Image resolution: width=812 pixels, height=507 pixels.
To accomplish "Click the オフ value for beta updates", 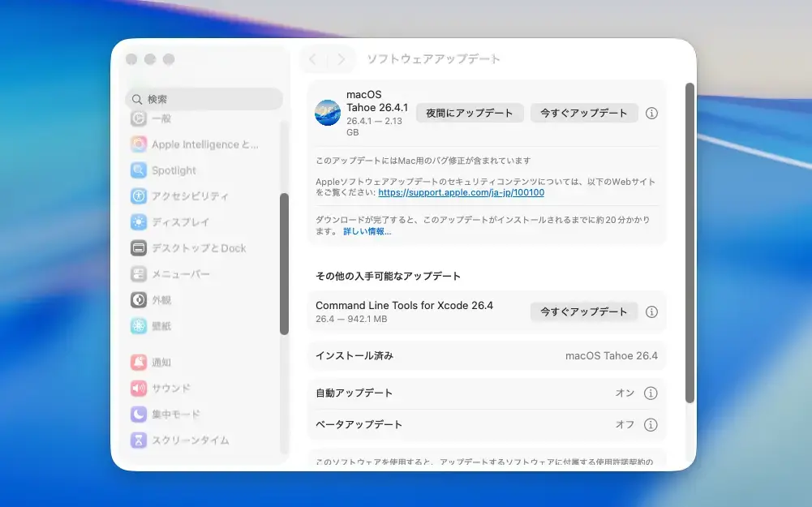I will pos(625,424).
